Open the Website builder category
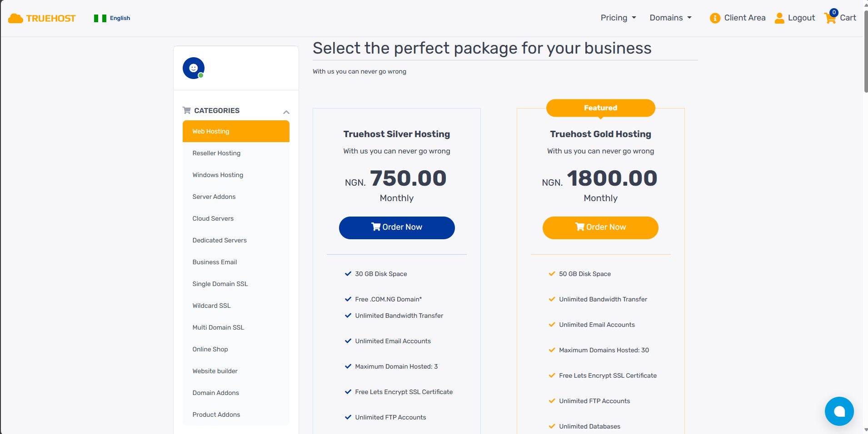 point(215,371)
